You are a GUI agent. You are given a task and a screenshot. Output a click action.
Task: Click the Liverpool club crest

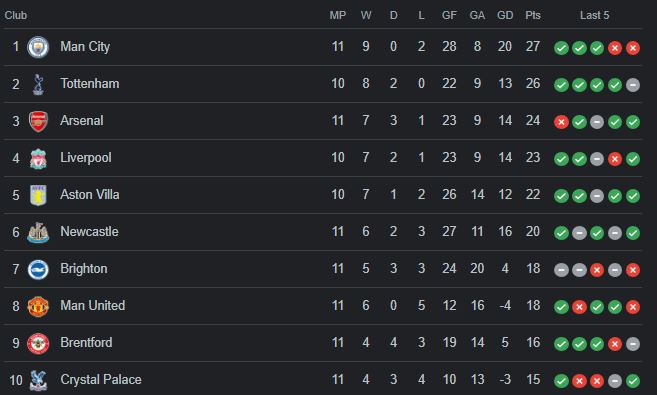click(x=38, y=158)
